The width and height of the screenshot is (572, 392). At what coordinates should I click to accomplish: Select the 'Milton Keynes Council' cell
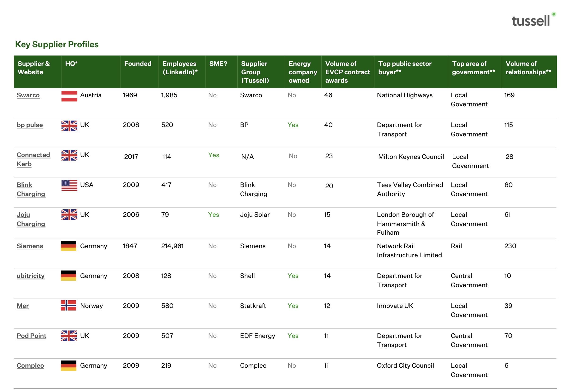click(x=411, y=157)
